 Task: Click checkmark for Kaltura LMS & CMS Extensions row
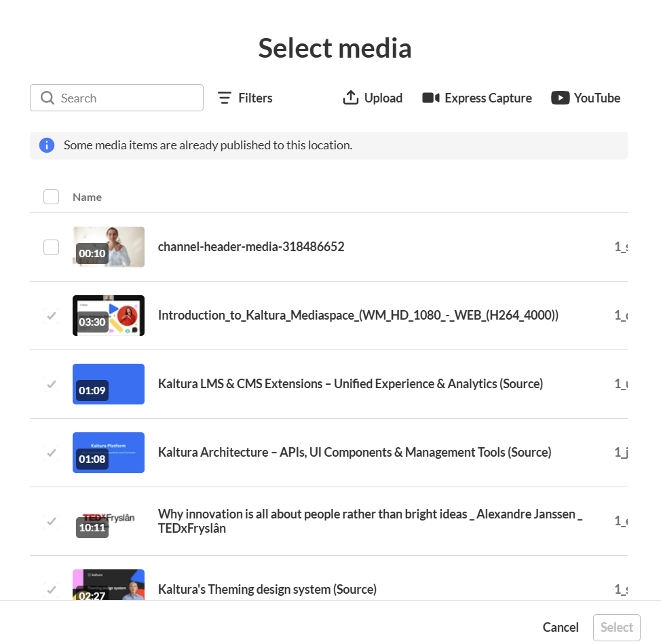(x=52, y=384)
